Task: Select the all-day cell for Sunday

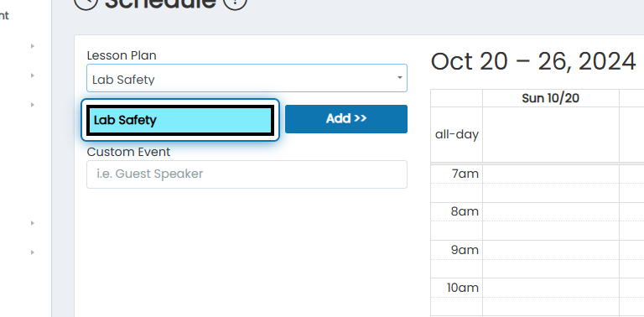Action: point(551,135)
